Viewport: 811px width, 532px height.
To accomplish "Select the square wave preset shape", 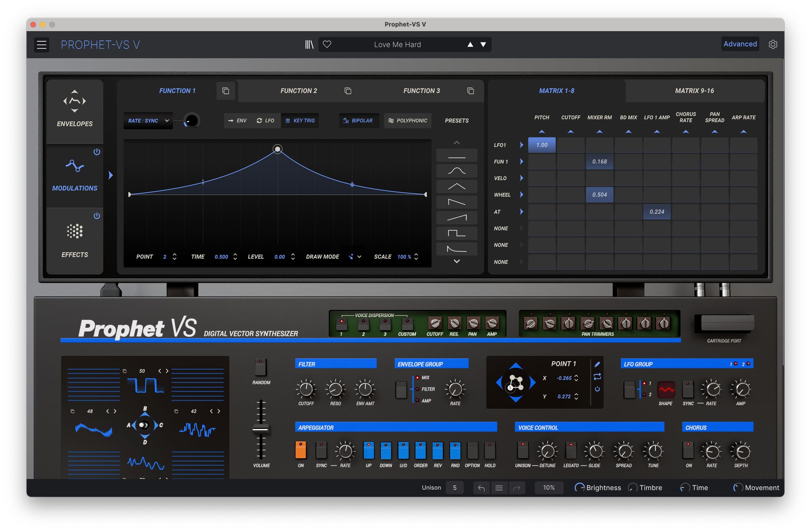I will (457, 233).
